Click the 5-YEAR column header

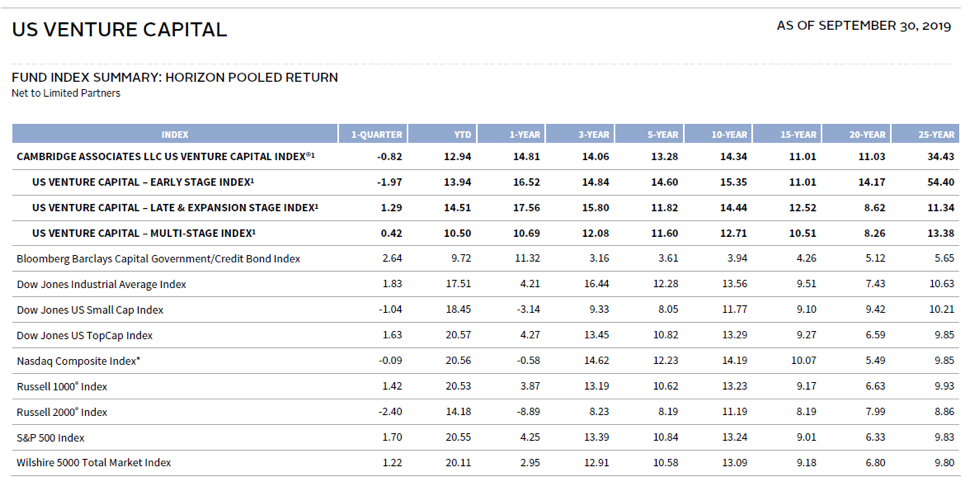click(x=649, y=134)
